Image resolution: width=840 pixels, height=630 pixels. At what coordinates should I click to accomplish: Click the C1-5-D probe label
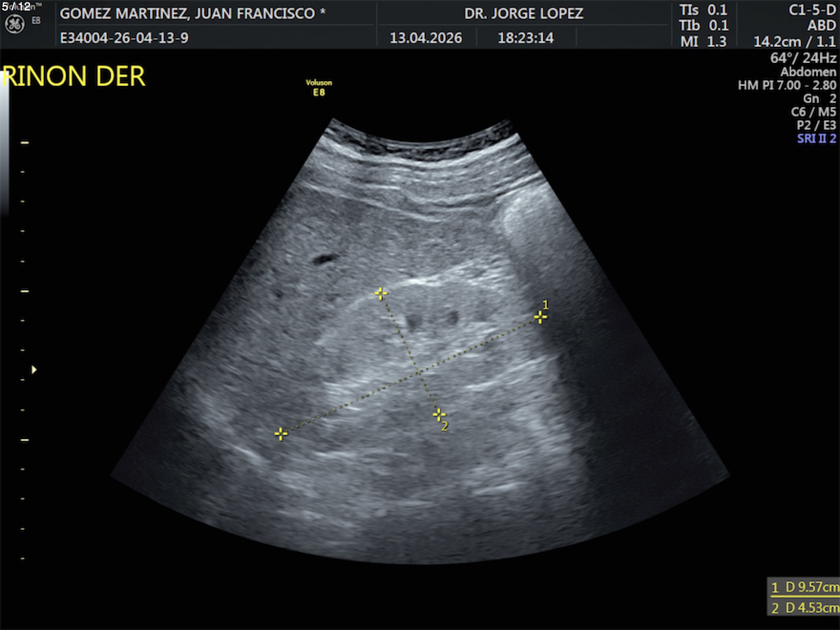pyautogui.click(x=812, y=10)
